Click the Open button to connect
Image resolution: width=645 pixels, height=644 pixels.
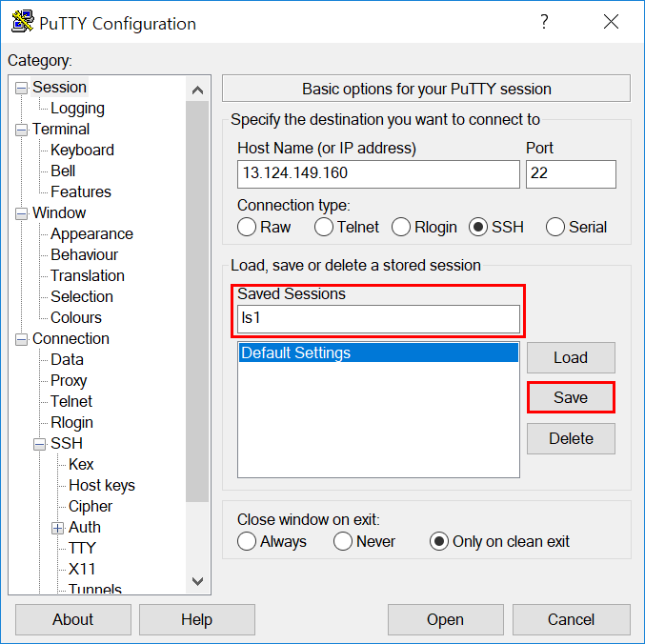(x=446, y=619)
